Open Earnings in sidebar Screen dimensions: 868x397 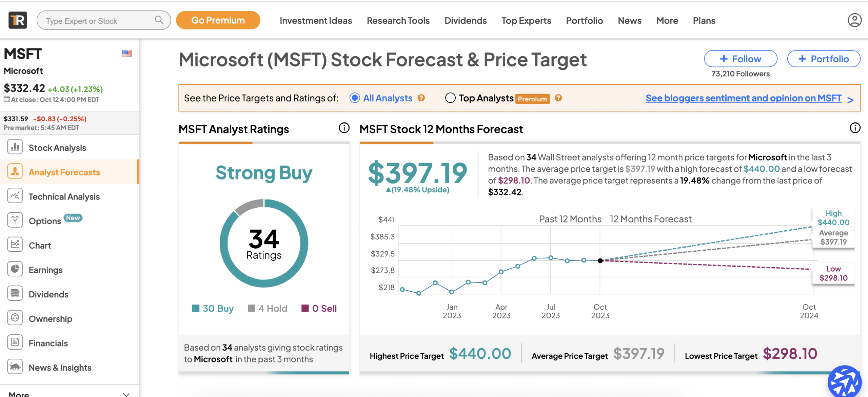[45, 270]
